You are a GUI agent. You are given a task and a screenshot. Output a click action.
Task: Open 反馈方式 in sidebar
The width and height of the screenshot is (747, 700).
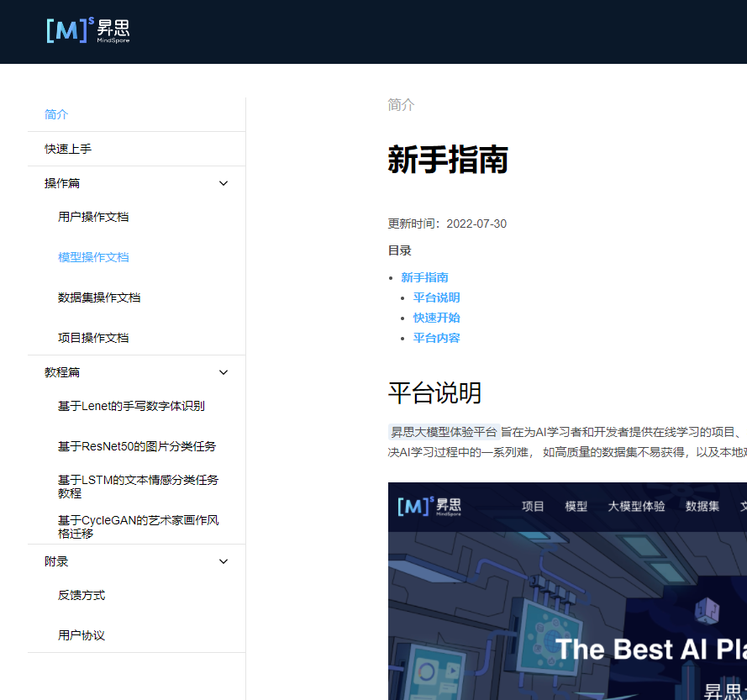(82, 595)
